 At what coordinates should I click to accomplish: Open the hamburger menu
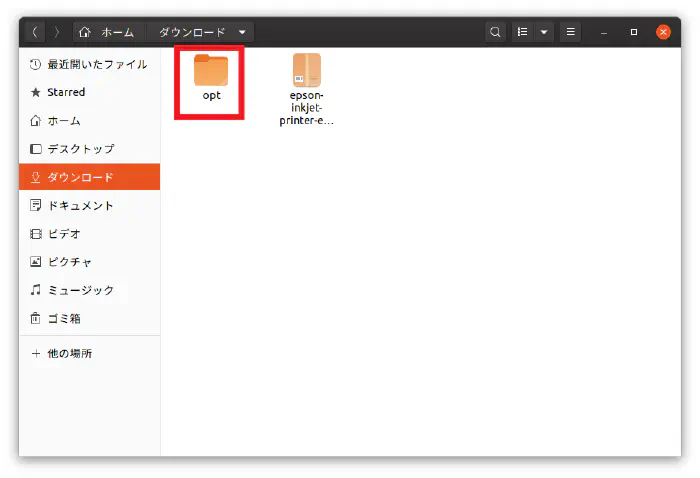[x=571, y=32]
